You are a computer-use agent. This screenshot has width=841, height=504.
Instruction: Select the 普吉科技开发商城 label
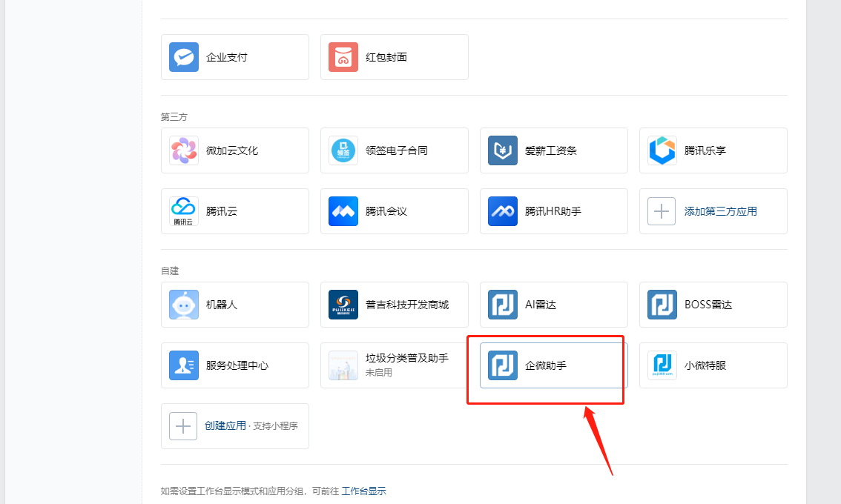tap(407, 305)
